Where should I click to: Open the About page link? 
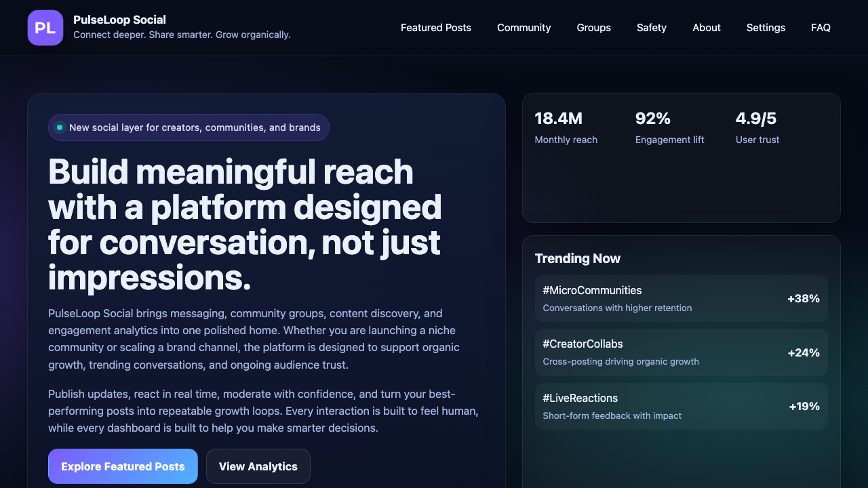click(706, 28)
